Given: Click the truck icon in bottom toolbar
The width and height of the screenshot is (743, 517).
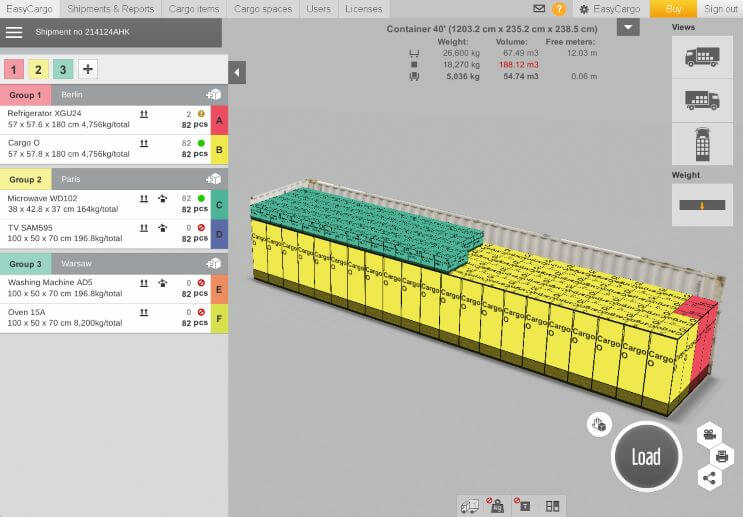Looking at the screenshot, I should click(470, 506).
